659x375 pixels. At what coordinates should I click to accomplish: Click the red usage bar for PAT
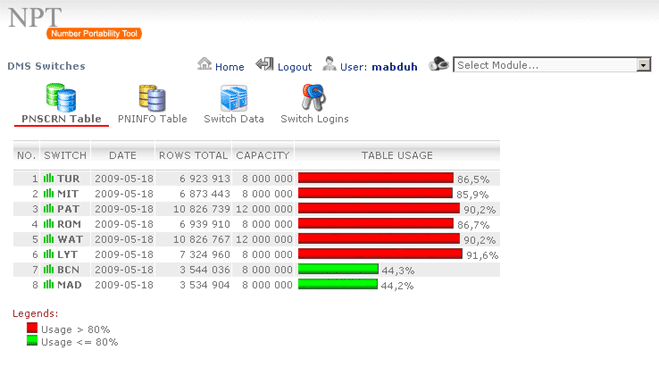(x=379, y=209)
